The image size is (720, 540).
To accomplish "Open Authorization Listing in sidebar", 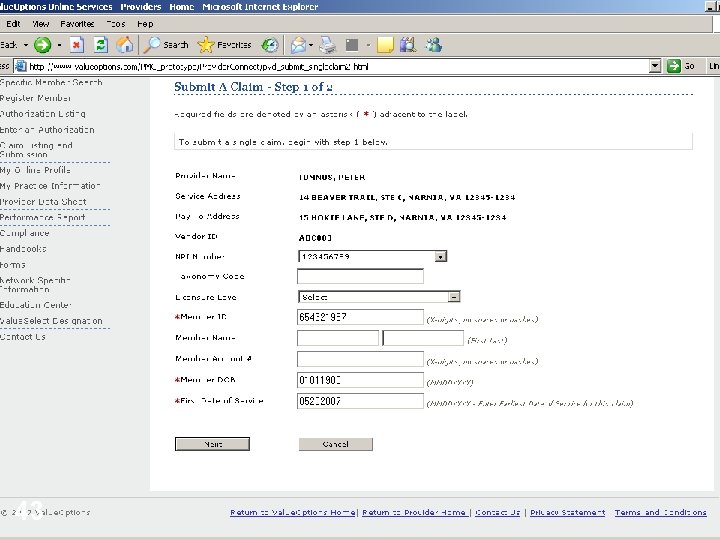I will tap(43, 114).
